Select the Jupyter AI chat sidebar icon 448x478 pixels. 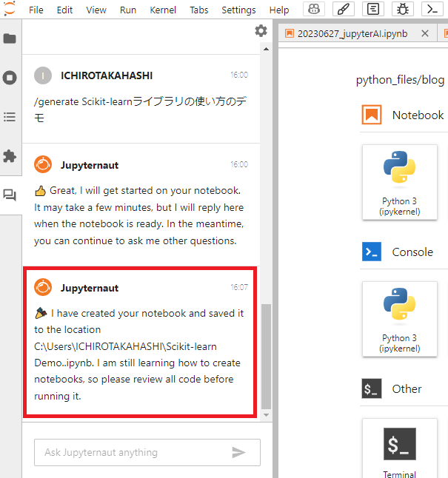(x=10, y=195)
